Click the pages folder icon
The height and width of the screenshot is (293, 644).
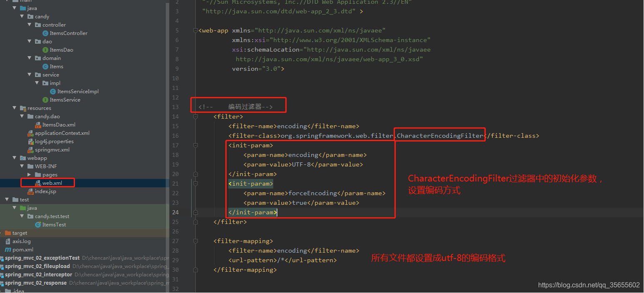coord(38,175)
